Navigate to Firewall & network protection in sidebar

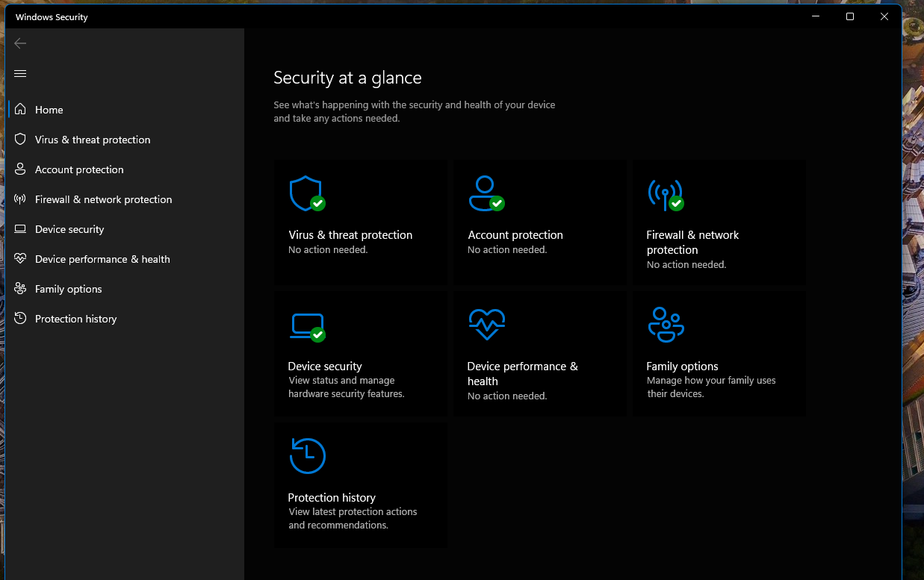(125, 199)
